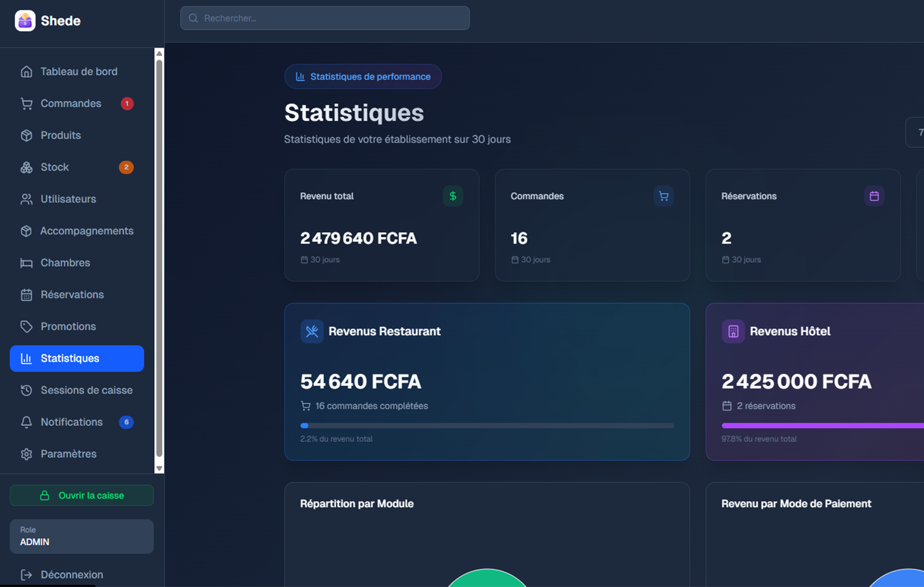Click the Produits box icon

[x=26, y=135]
